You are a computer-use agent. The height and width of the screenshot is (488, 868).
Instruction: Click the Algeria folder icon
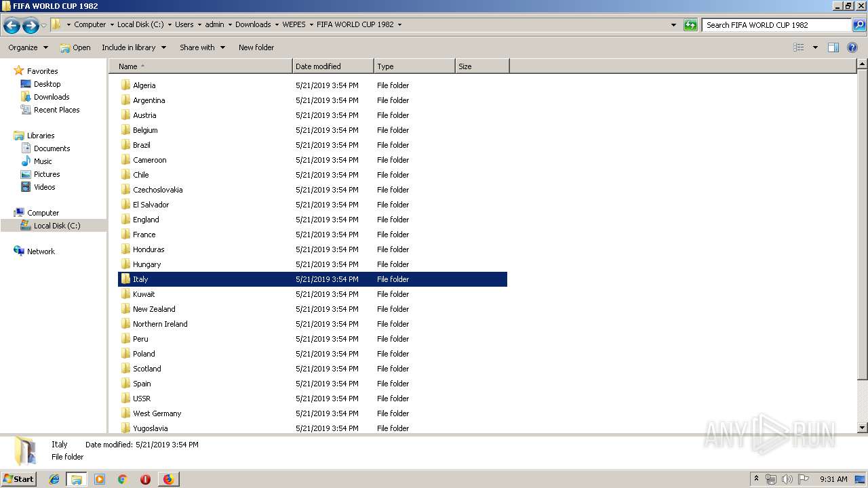tap(125, 85)
